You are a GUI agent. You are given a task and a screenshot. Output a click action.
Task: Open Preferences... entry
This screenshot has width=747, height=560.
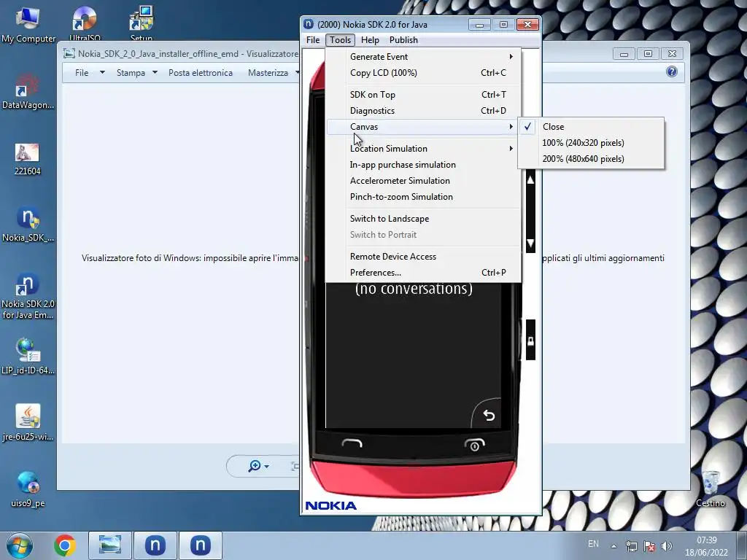pyautogui.click(x=423, y=273)
